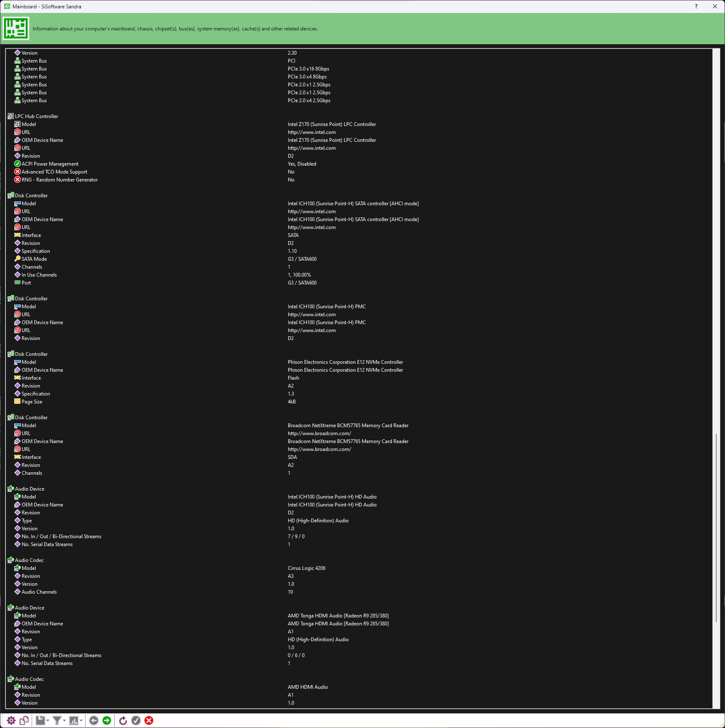The height and width of the screenshot is (728, 725).
Task: Select the streams value '0 / 6 / 0'
Action: 296,655
